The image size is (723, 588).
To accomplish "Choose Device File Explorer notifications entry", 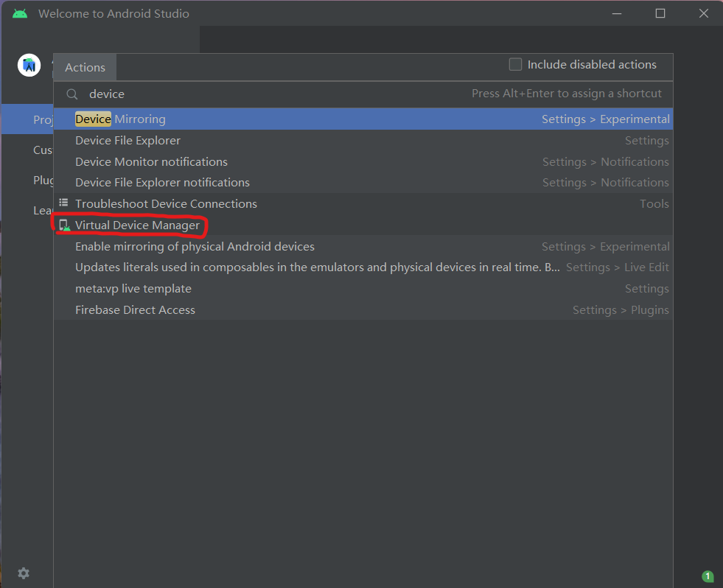I will (363, 182).
